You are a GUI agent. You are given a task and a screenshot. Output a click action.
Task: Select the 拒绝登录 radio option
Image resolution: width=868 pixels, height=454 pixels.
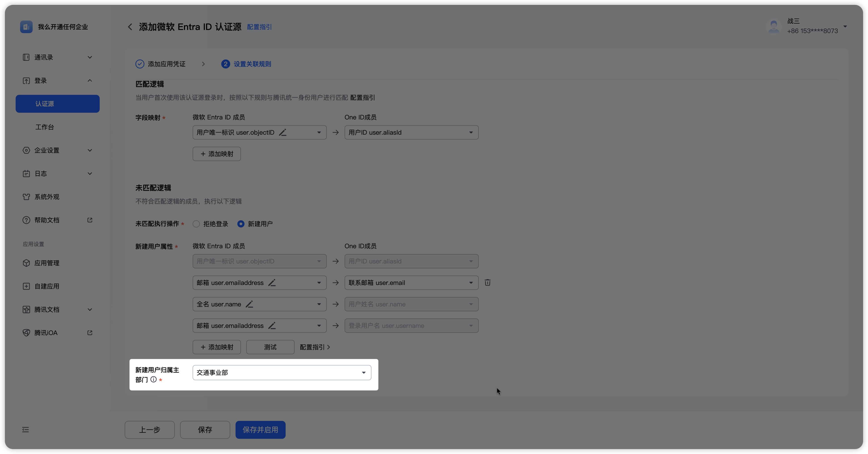(196, 224)
